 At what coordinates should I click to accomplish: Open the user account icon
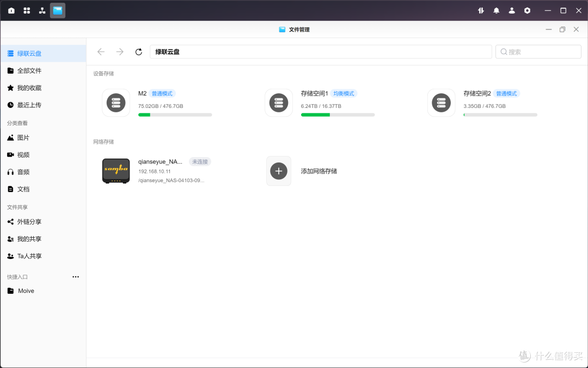click(511, 10)
